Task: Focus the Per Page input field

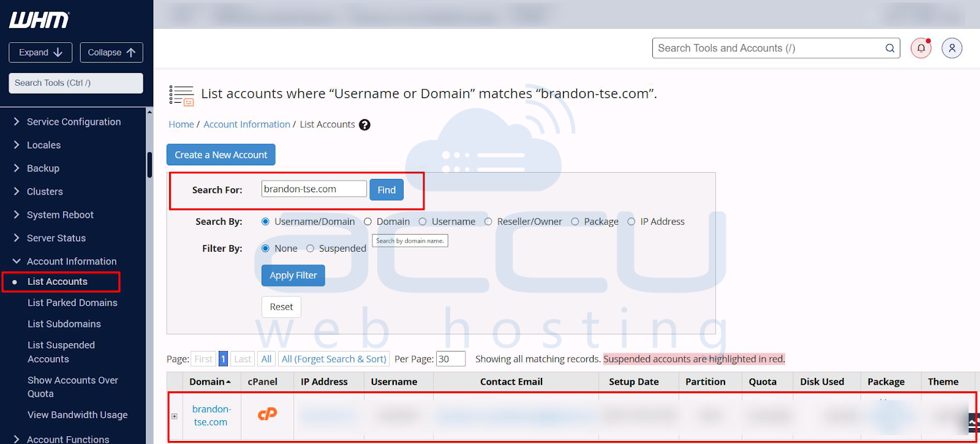Action: point(451,359)
